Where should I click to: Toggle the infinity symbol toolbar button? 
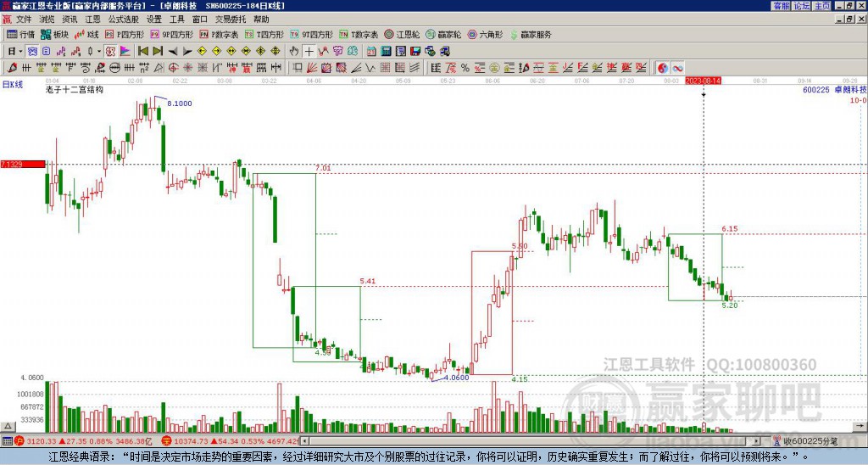coord(678,68)
